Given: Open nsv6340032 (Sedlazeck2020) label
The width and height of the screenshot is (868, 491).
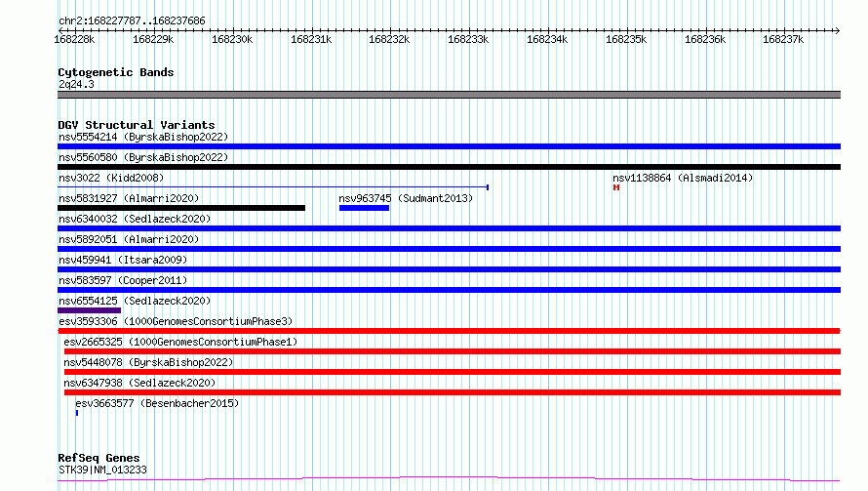Looking at the screenshot, I should (x=135, y=219).
